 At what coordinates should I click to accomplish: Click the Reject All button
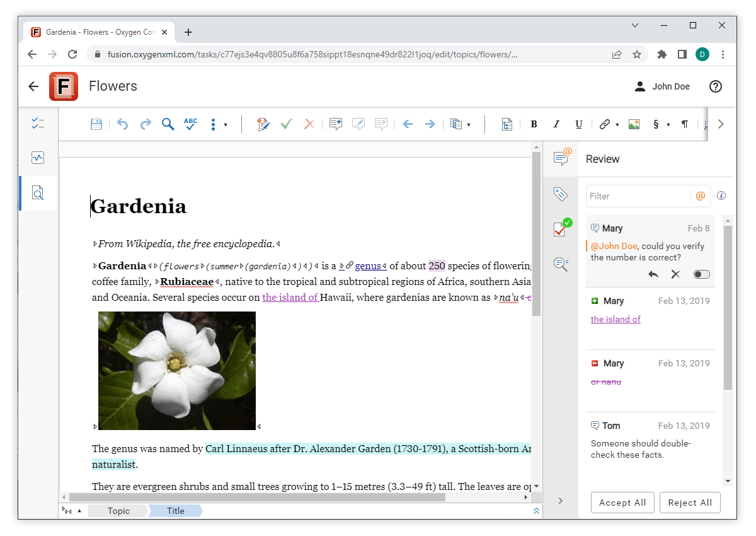[690, 503]
